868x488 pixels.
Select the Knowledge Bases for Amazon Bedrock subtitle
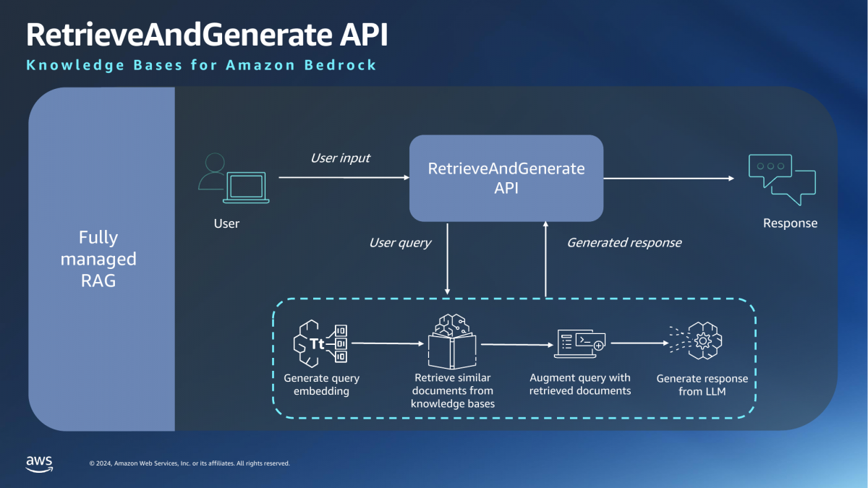point(200,65)
